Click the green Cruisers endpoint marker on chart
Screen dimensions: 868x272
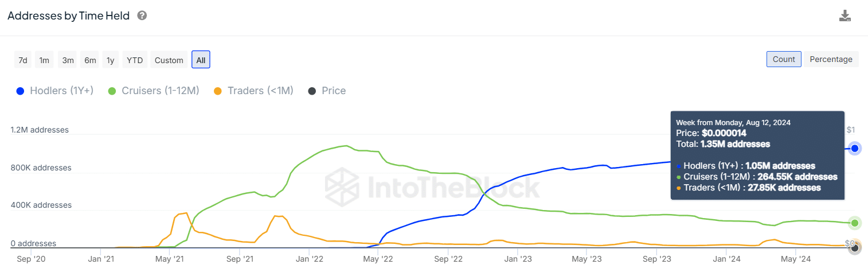pyautogui.click(x=854, y=223)
